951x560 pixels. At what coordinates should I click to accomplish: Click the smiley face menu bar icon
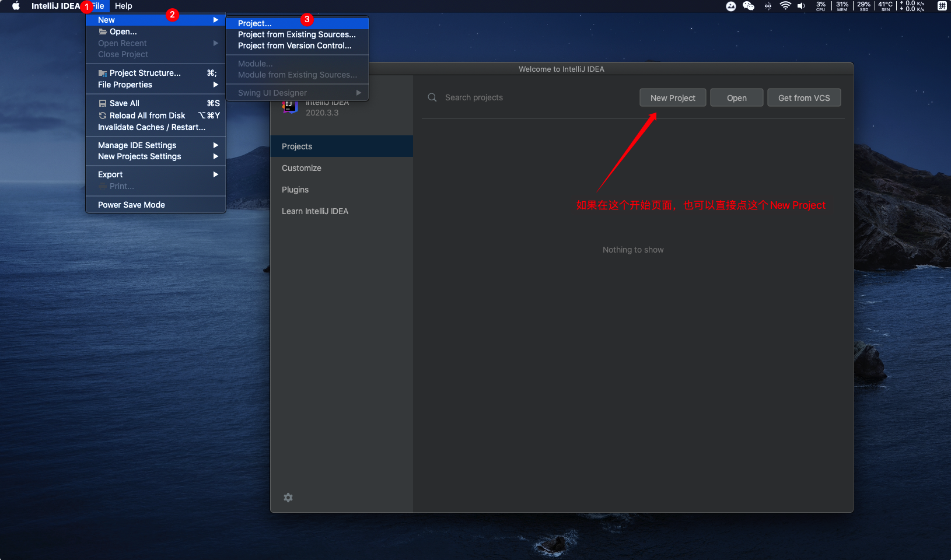(731, 6)
